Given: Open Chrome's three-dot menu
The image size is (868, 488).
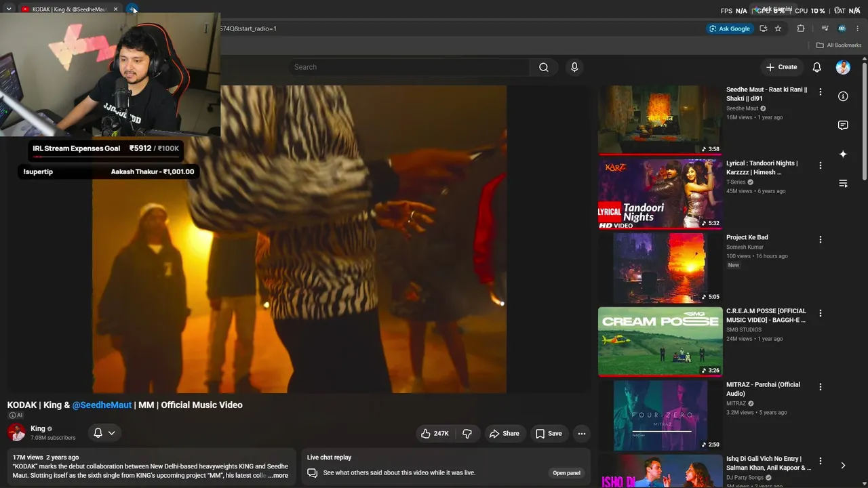Looking at the screenshot, I should [x=859, y=28].
